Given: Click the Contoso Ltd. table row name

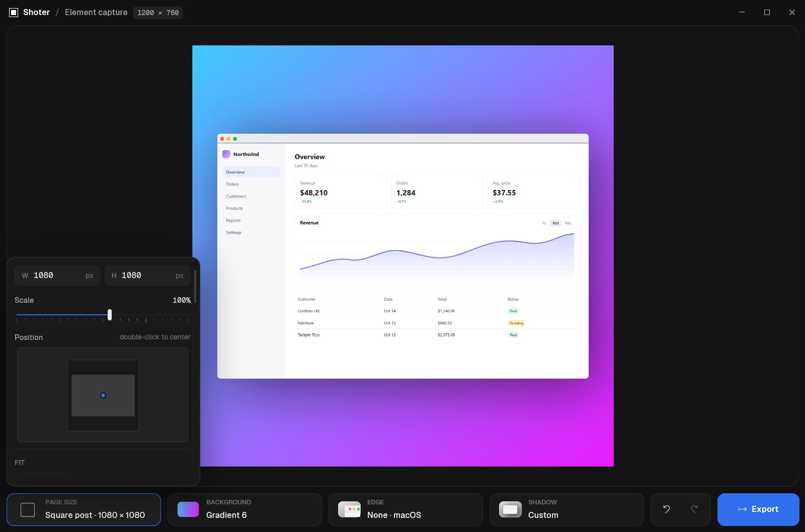Looking at the screenshot, I should [309, 311].
